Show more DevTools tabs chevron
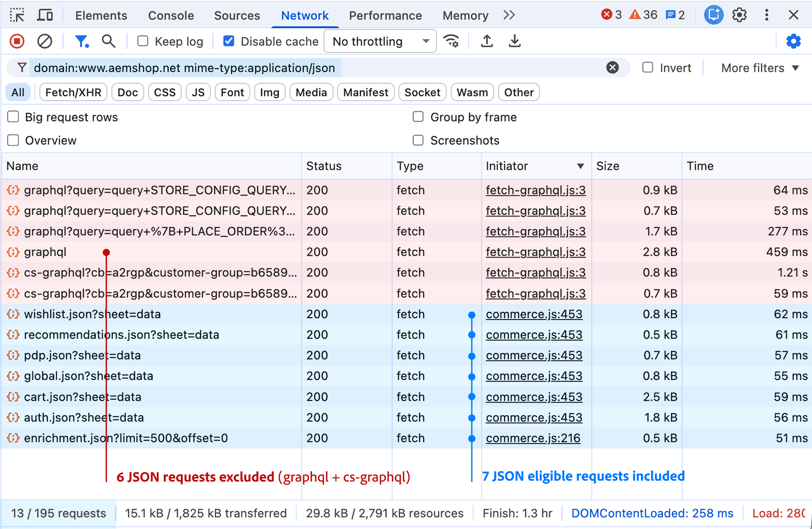 509,15
